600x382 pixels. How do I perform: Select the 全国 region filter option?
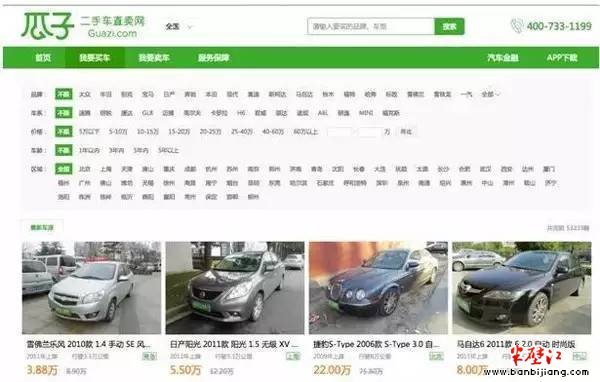click(x=64, y=169)
